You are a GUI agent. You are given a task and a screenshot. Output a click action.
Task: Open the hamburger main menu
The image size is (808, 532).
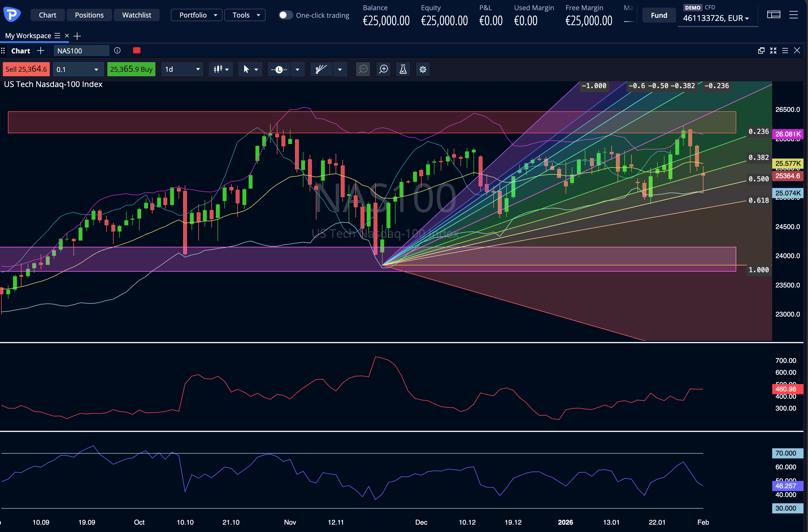coord(793,15)
